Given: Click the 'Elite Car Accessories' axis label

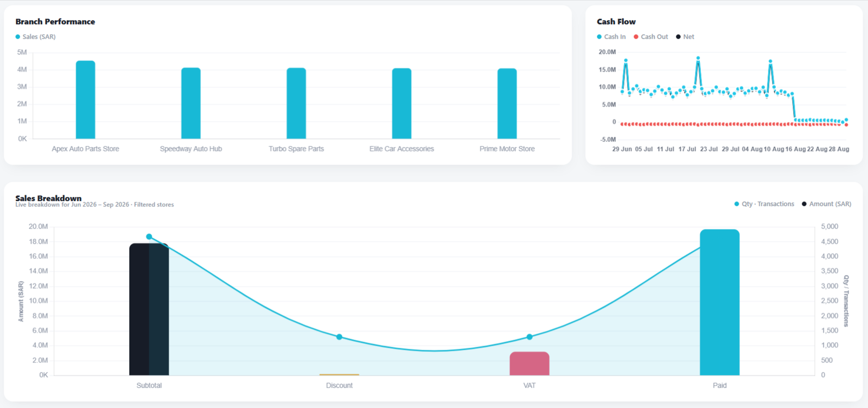Looking at the screenshot, I should (401, 149).
